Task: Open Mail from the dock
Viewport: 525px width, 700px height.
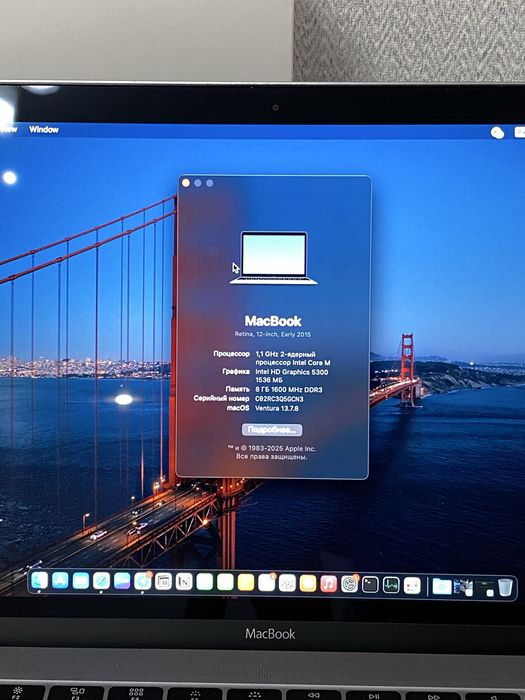Action: [80, 581]
